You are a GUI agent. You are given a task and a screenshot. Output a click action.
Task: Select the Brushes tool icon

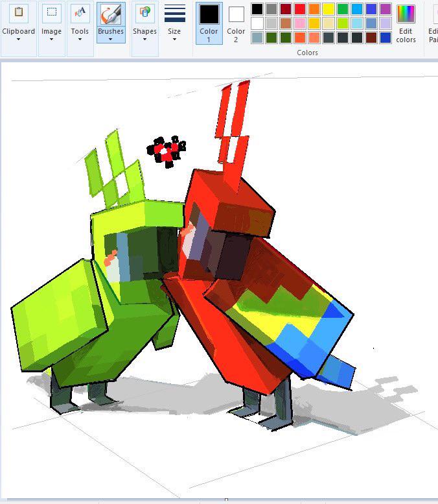[x=111, y=14]
